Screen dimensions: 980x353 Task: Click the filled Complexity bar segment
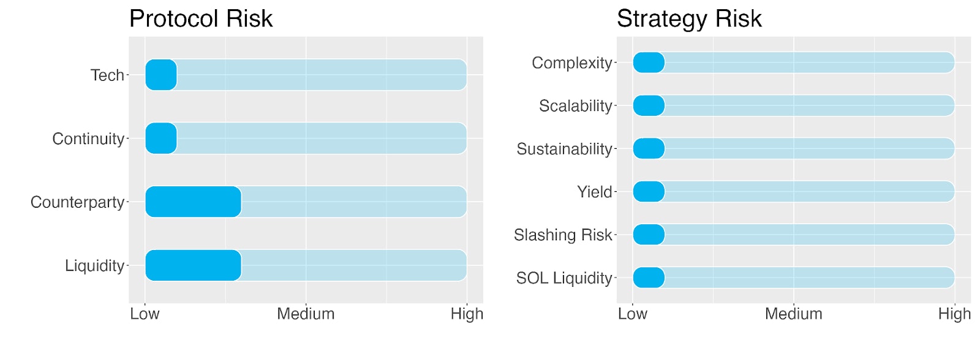coord(649,63)
